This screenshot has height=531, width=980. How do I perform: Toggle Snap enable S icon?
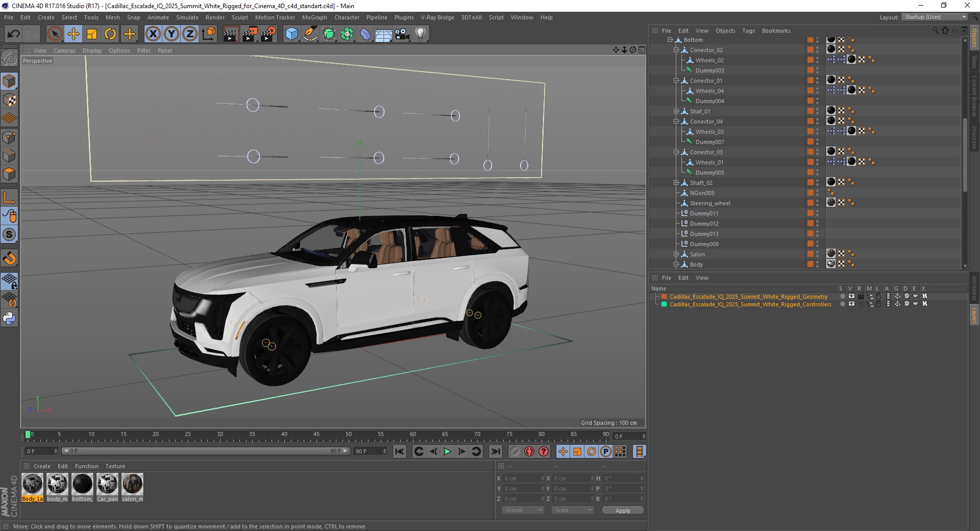(9, 235)
